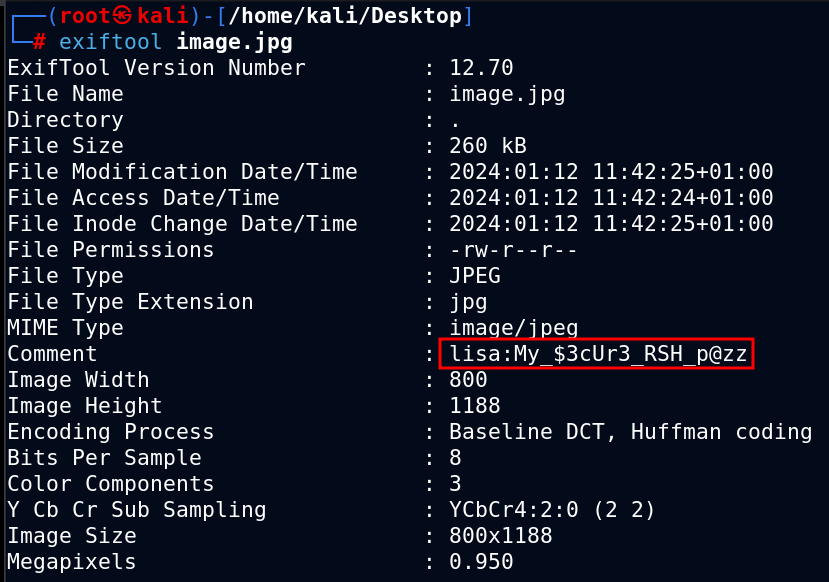Click the ExifTool Version Number label

coord(156,68)
